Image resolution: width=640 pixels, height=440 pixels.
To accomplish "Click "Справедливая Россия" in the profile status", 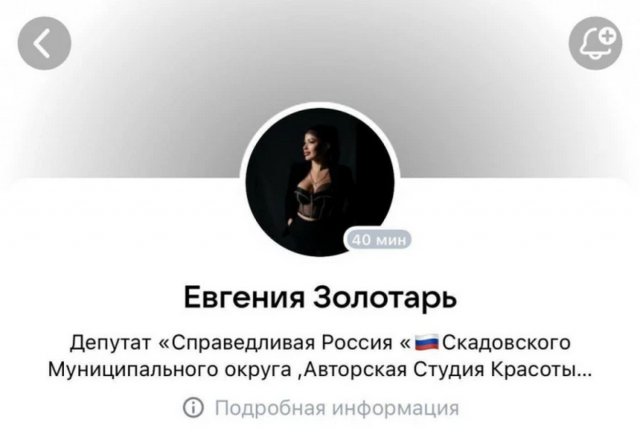I will (282, 343).
